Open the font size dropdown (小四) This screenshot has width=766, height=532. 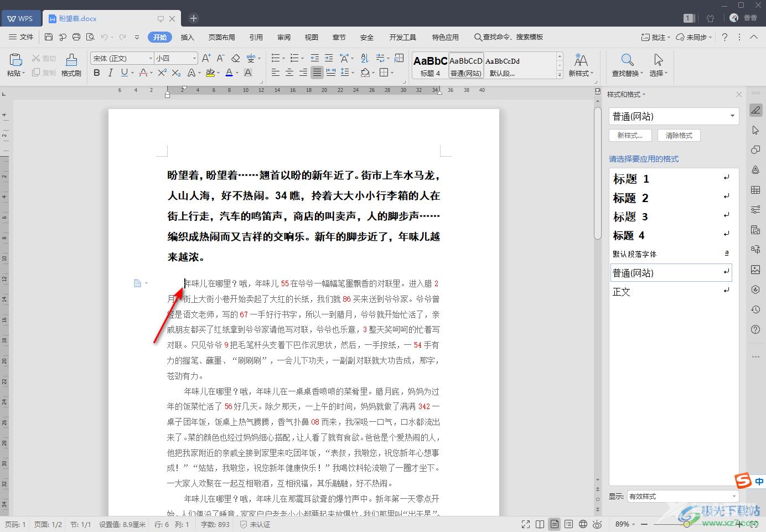[194, 58]
